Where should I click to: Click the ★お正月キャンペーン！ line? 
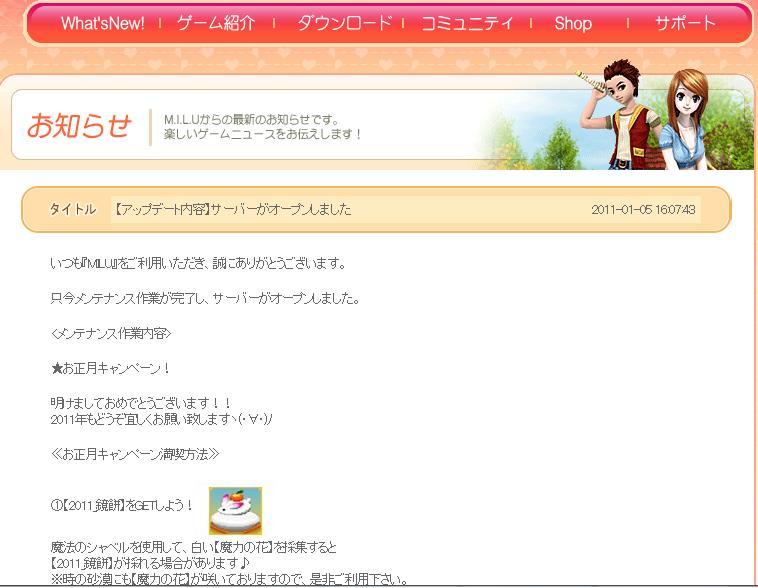point(111,368)
